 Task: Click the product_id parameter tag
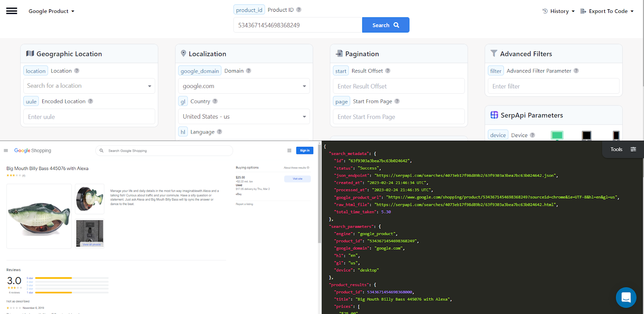click(249, 10)
